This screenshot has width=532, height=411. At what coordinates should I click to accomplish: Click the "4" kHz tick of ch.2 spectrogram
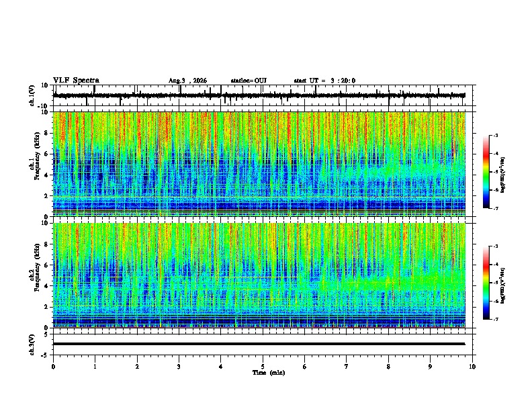(46, 286)
